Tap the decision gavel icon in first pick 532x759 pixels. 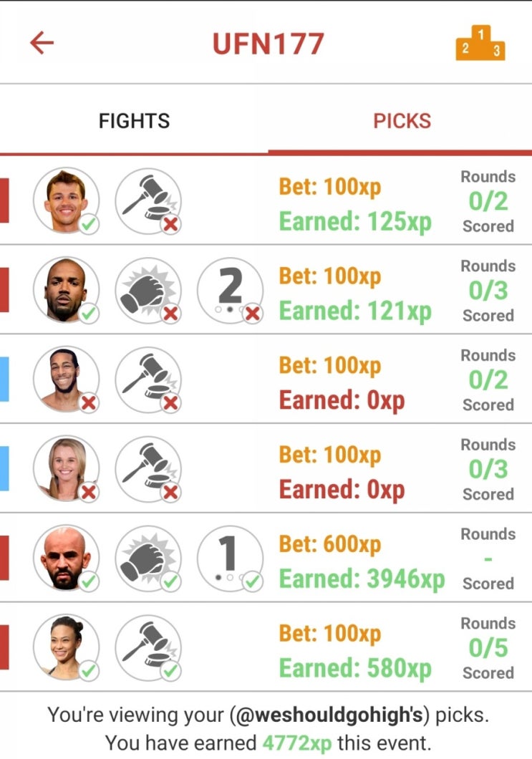(x=148, y=201)
